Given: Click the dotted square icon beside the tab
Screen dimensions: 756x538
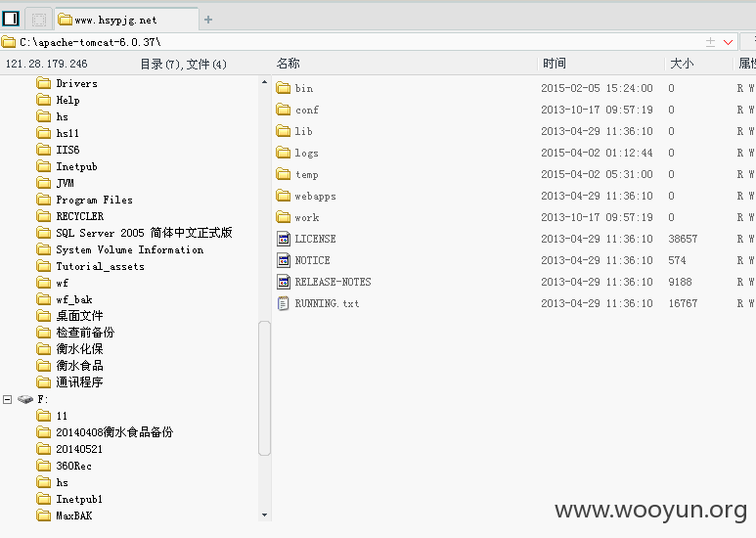Looking at the screenshot, I should [38, 20].
